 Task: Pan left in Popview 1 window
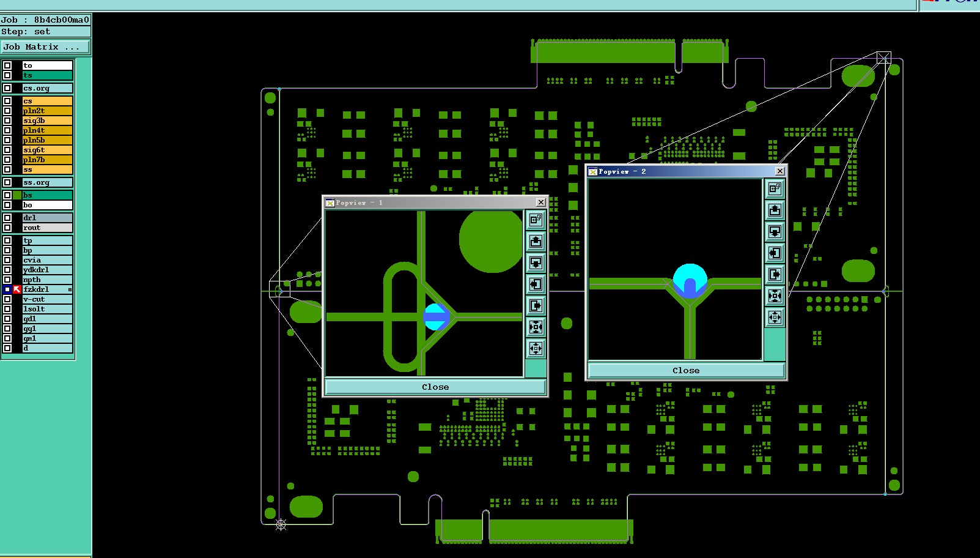click(x=536, y=284)
